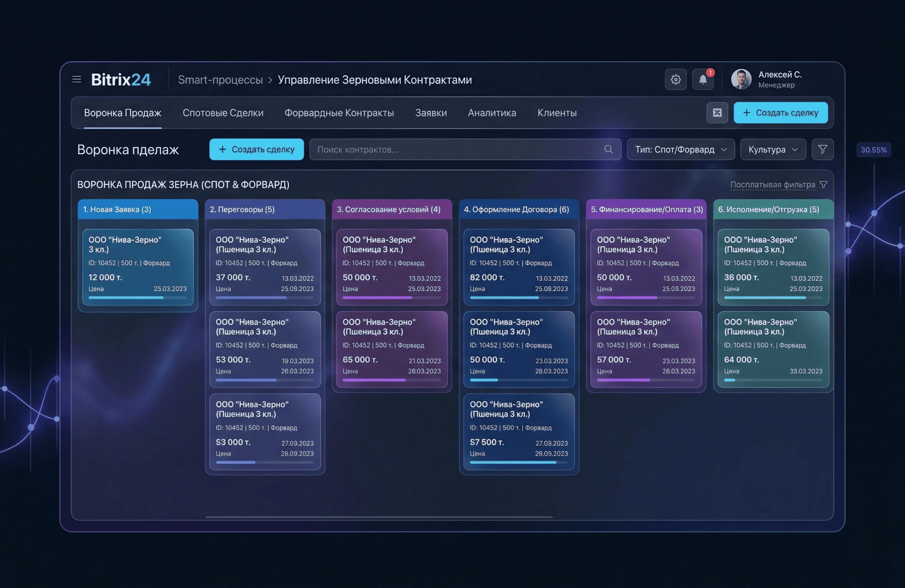Click search magnifier icon in contracts field
Image resolution: width=905 pixels, height=588 pixels.
click(x=608, y=149)
